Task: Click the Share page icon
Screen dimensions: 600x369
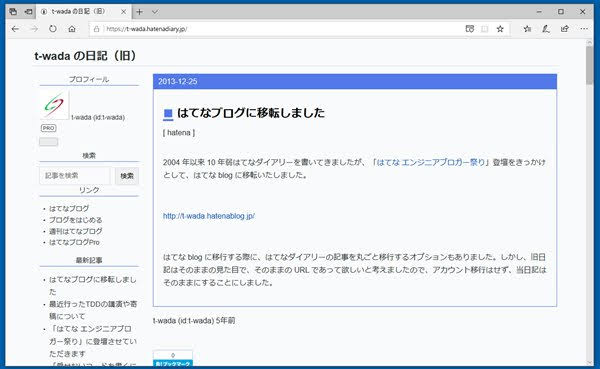Action: 565,29
